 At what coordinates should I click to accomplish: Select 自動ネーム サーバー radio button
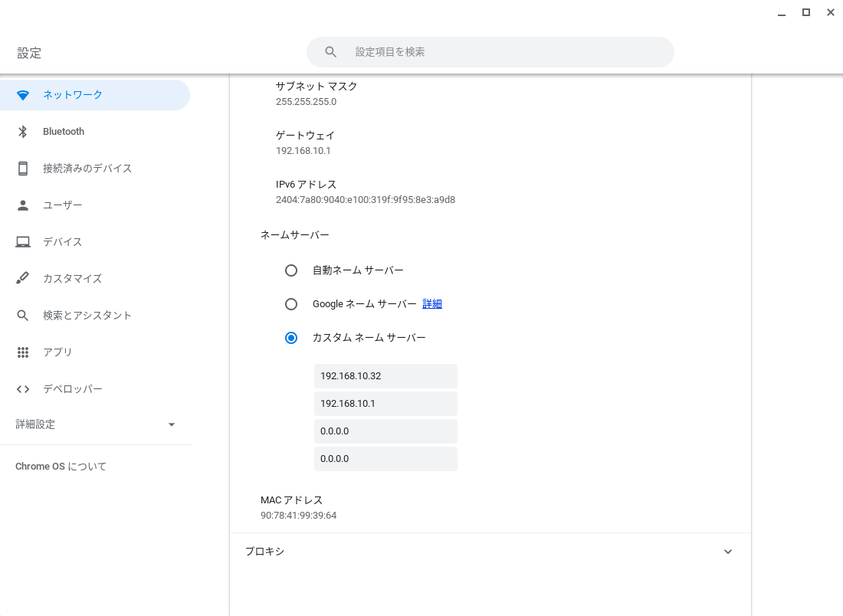point(291,270)
